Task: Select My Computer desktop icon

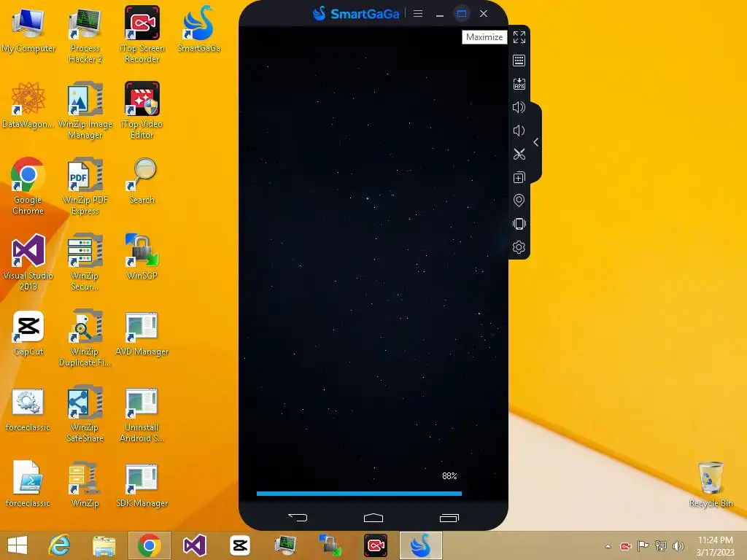Action: click(x=28, y=29)
